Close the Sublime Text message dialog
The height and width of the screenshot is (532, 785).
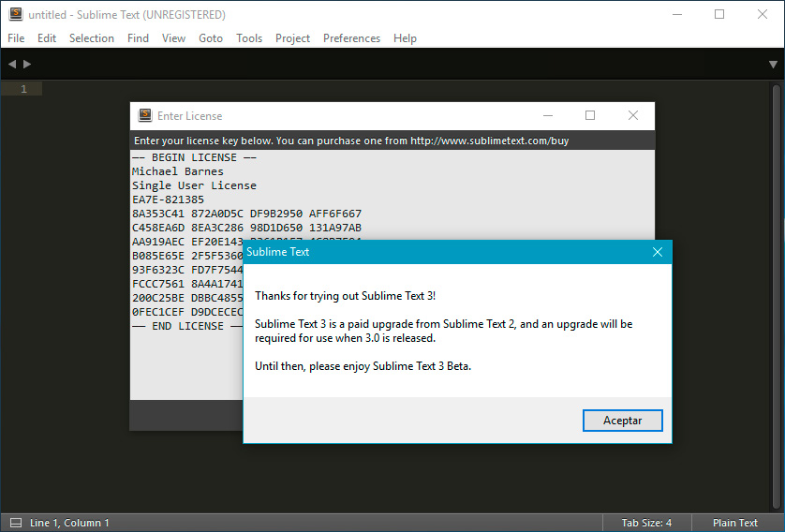pos(658,252)
